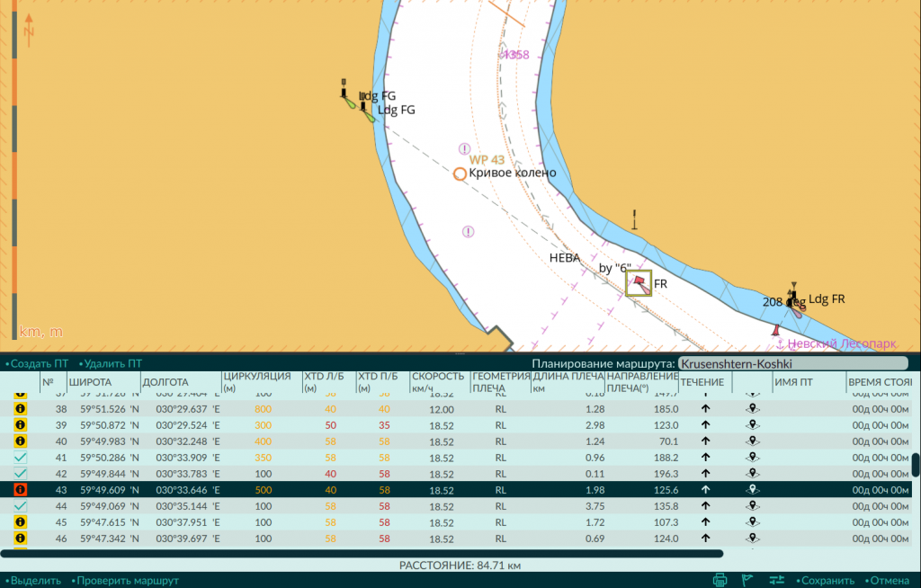Click the north arrow compass icon
This screenshot has width=921, height=588.
point(28,30)
